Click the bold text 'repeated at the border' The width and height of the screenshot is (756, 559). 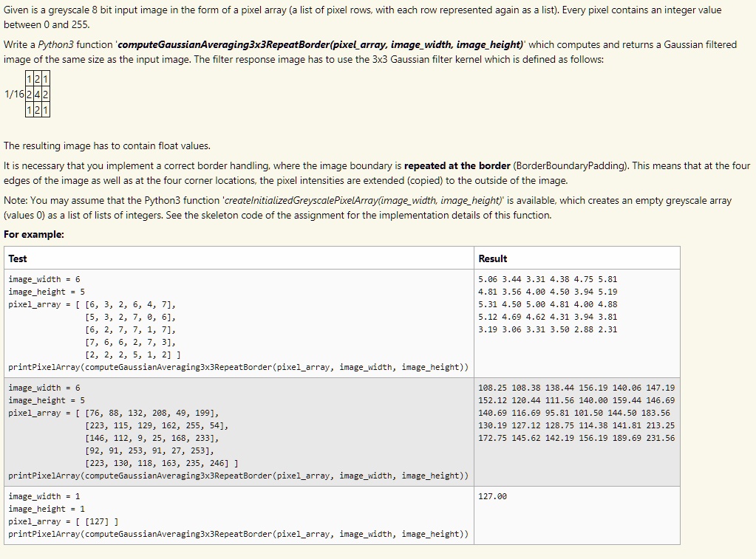point(457,165)
